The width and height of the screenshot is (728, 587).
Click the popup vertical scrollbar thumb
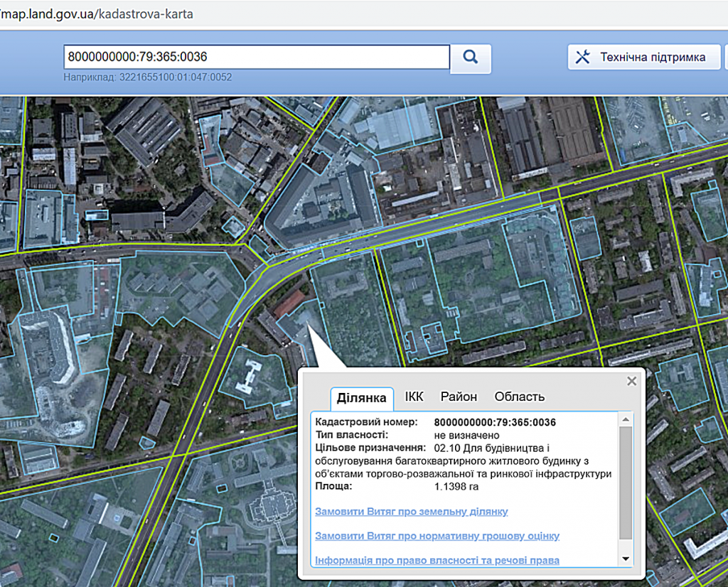coord(626,483)
